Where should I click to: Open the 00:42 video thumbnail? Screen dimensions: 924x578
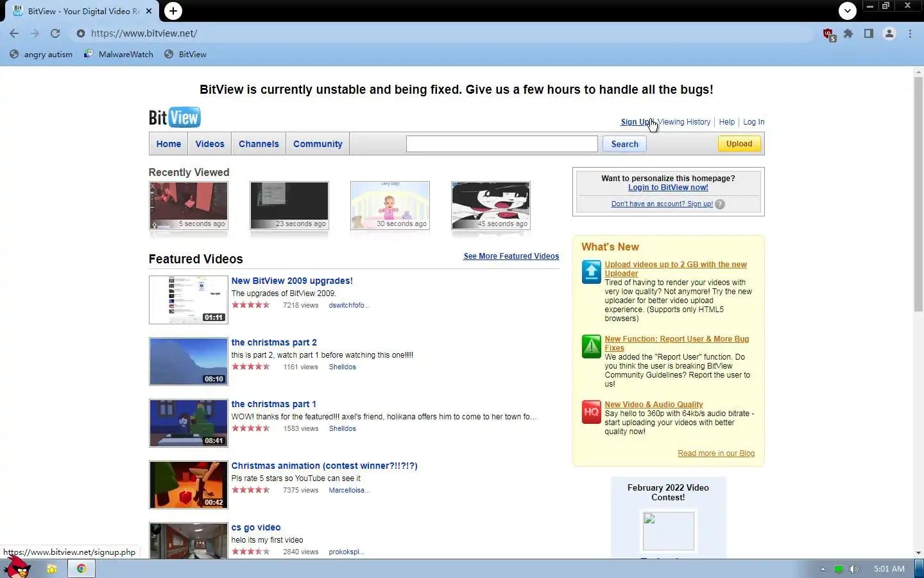coord(189,485)
